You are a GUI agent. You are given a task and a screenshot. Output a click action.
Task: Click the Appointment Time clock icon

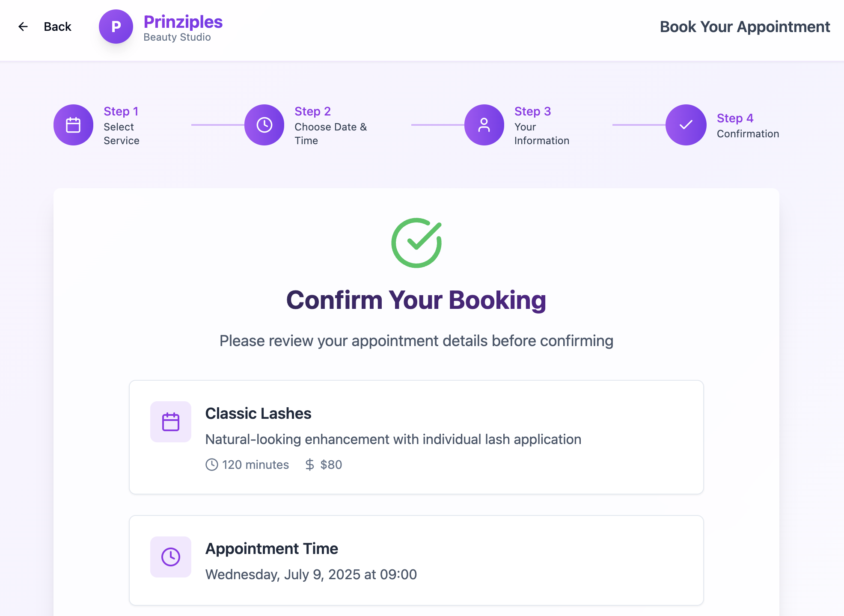tap(171, 557)
